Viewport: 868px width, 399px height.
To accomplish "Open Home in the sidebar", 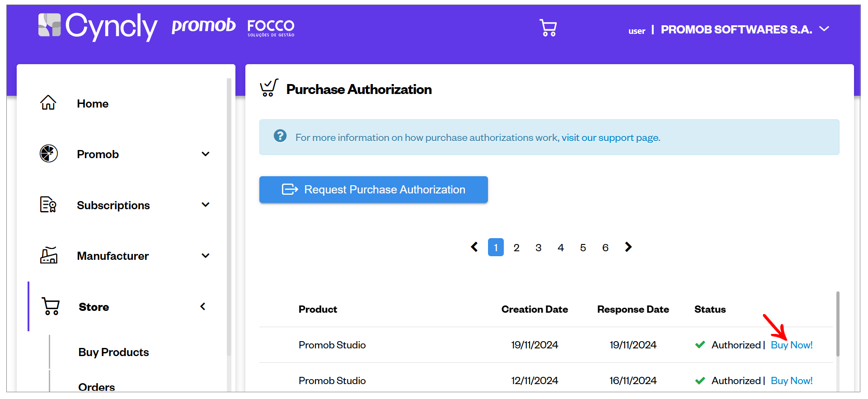I will click(x=93, y=103).
